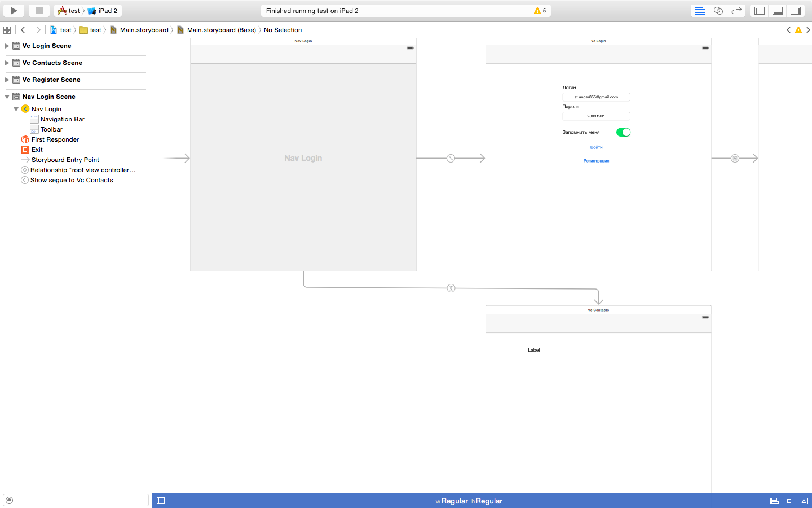This screenshot has height=508, width=812.
Task: Click the yellow warning issues indicator
Action: click(540, 11)
